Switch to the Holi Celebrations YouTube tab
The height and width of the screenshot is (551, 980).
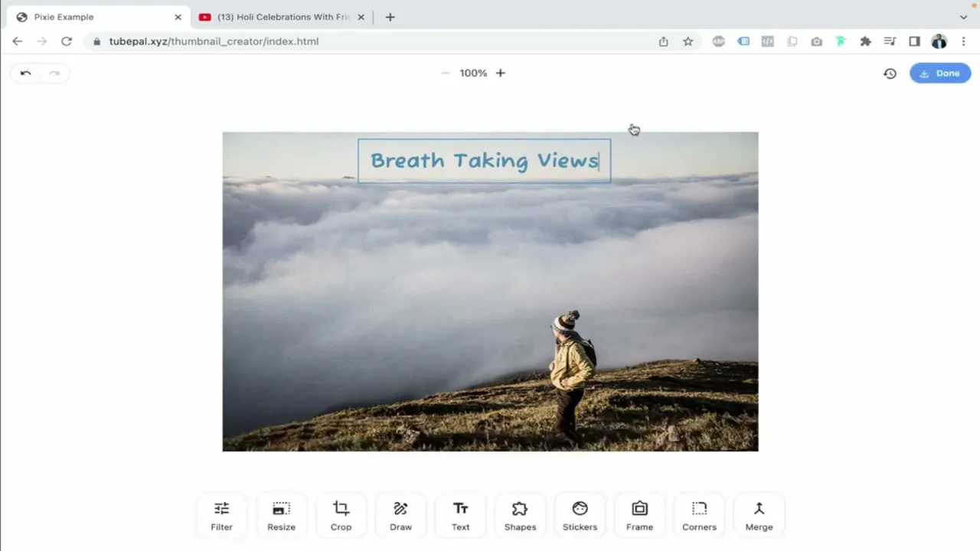point(282,17)
